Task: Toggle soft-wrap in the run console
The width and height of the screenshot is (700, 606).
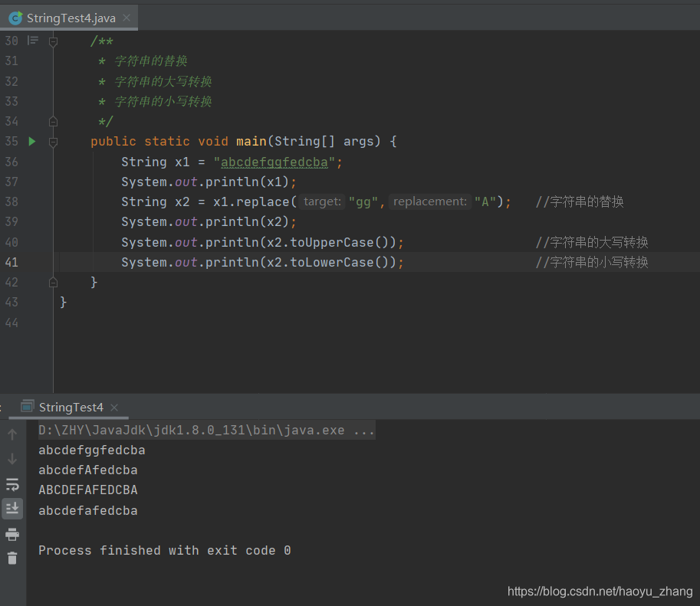Action: [x=12, y=484]
